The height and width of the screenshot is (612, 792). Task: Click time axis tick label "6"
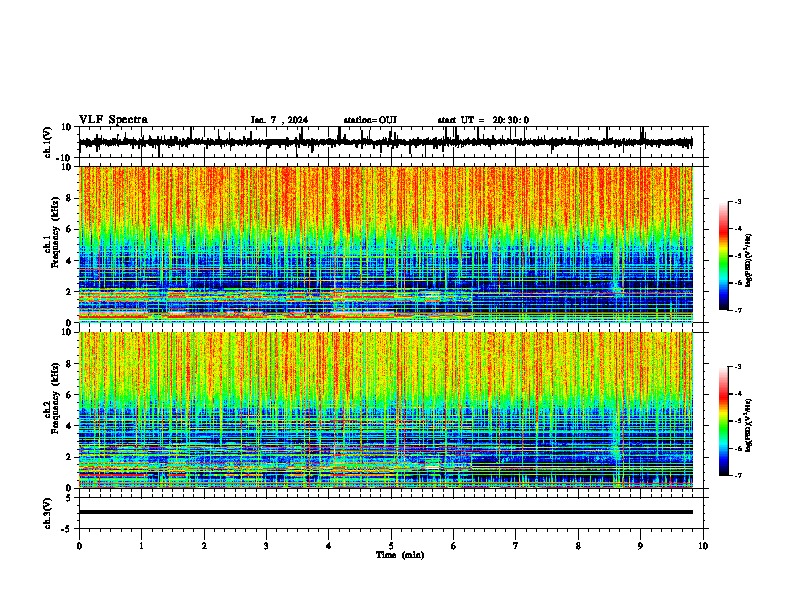point(453,546)
